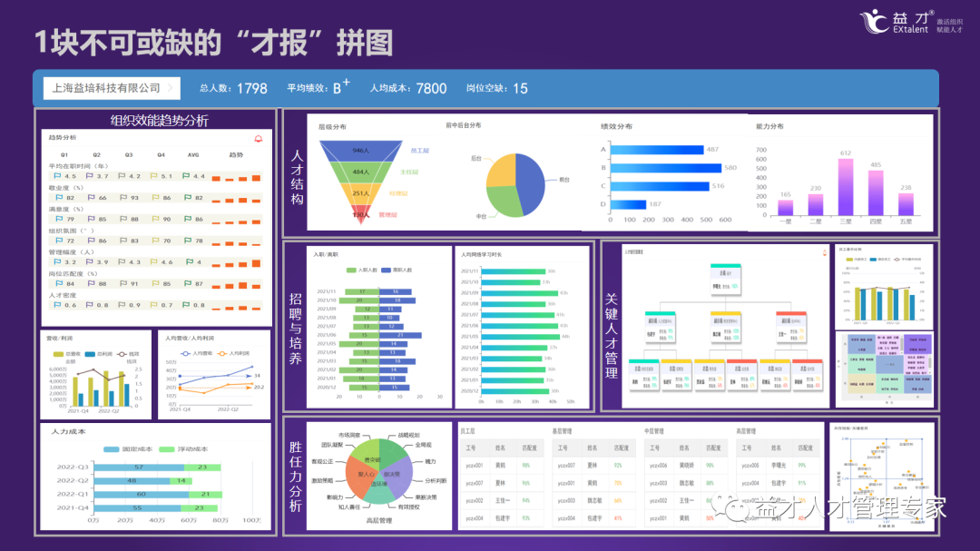This screenshot has height=551, width=980.
Task: Click the Q3 flag icon in 组织氛围 row
Action: pos(122,241)
